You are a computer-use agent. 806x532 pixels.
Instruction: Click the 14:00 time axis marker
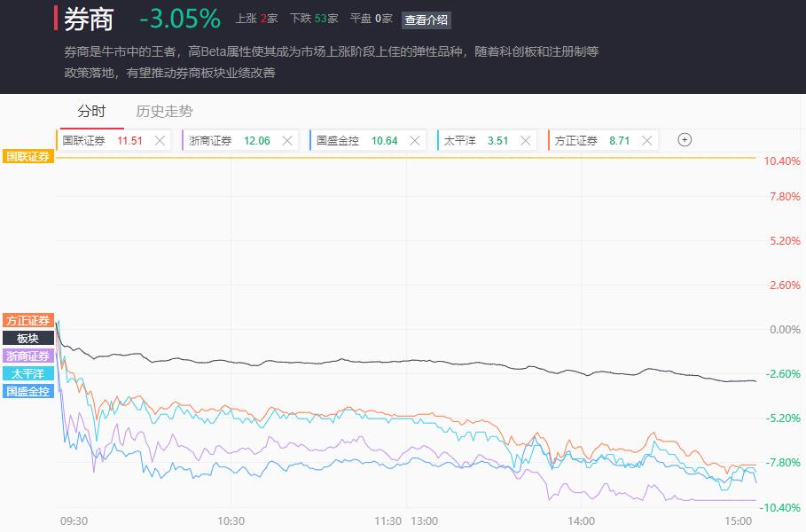tap(582, 521)
